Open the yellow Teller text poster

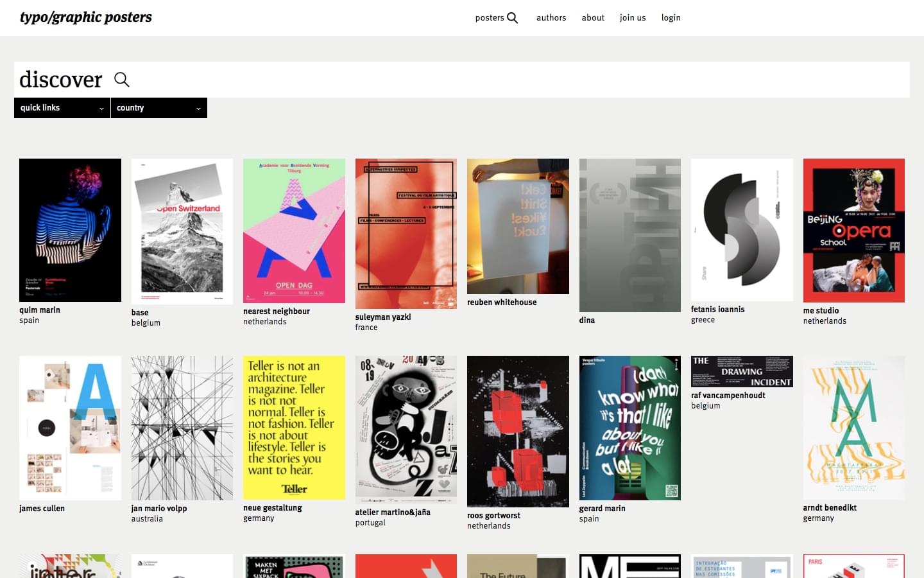(x=294, y=428)
